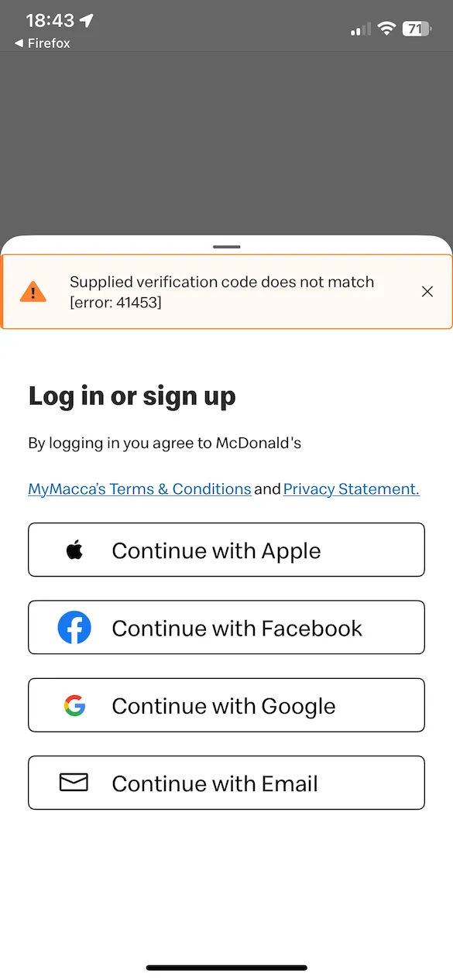Tap the location arrow next to the clock
Screen dimensions: 453x980
[x=85, y=20]
